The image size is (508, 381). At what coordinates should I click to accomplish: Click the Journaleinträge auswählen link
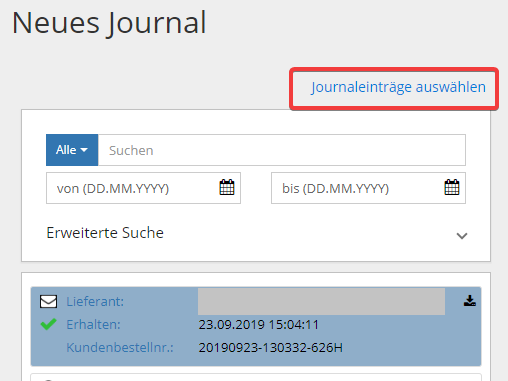[x=398, y=87]
